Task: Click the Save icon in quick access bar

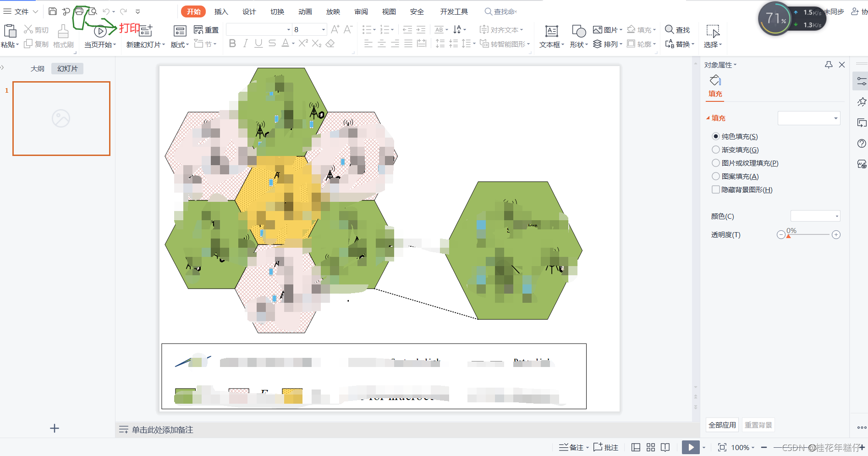Action: (x=53, y=11)
